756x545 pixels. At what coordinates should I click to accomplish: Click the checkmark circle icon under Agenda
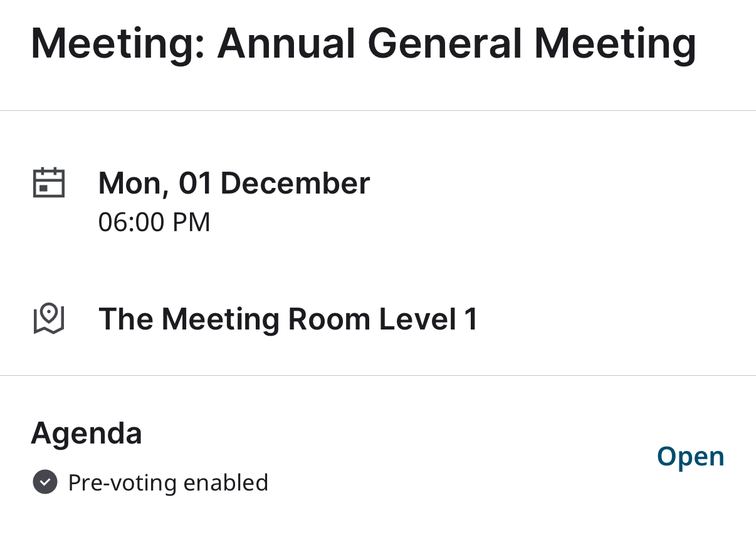[x=45, y=483]
